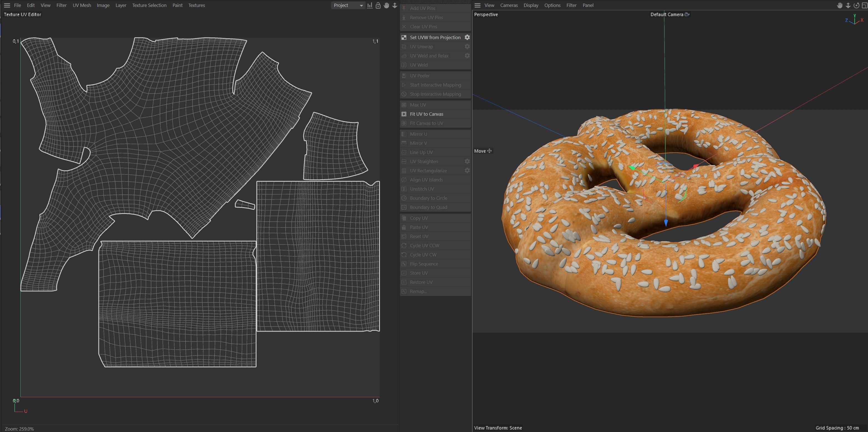Click the Move tool indicator in viewport
868x432 pixels.
coord(483,151)
